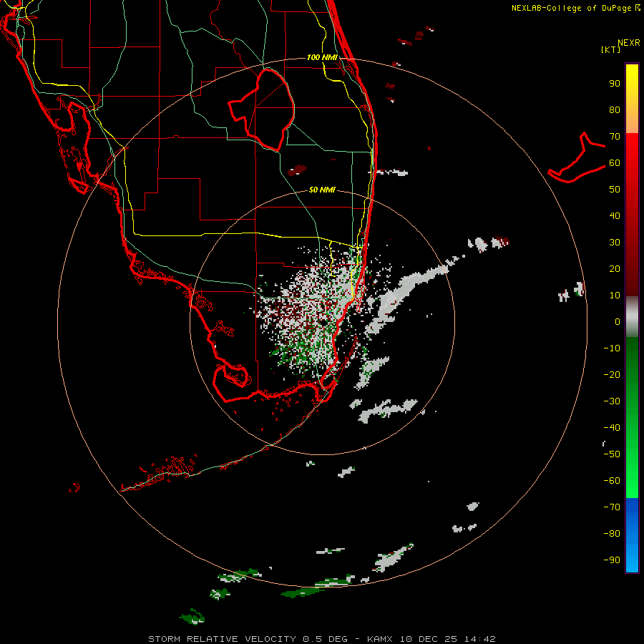644x644 pixels.
Task: Select the -90 value on the velocity scale
Action: 612,560
